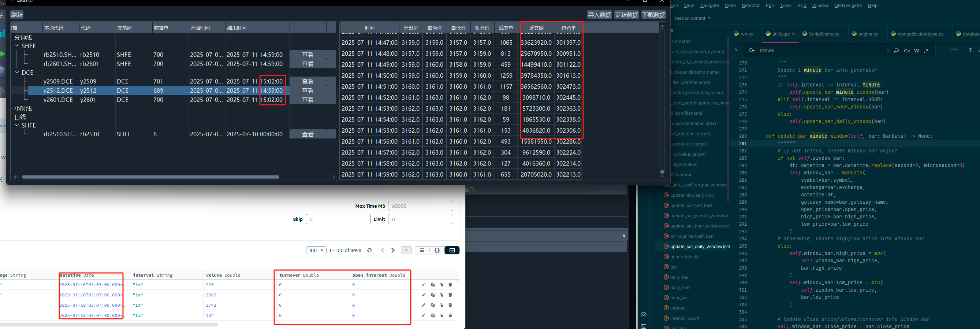Clear the search text with X icon
The image size is (980, 329).
(888, 50)
